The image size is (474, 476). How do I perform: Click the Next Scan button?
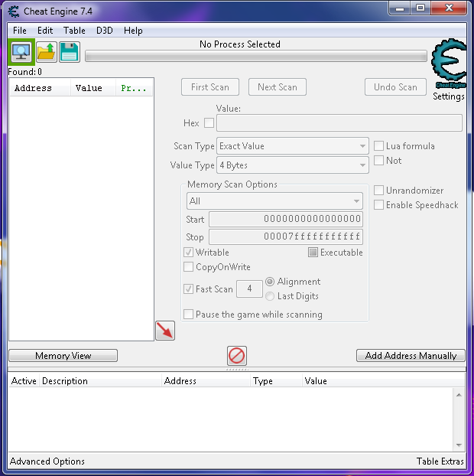[278, 87]
